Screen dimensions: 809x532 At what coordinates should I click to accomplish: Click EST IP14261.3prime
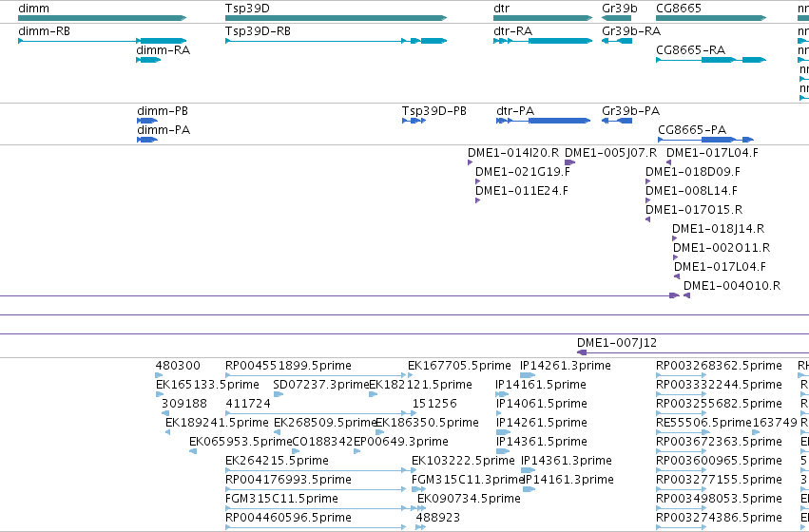[566, 366]
